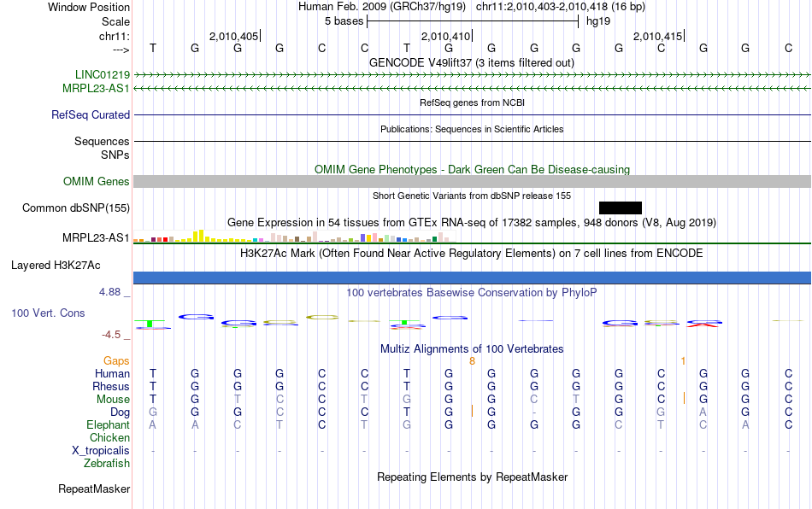812x509 pixels.
Task: Click the GTEx tissue expression bar chart
Action: [x=292, y=237]
